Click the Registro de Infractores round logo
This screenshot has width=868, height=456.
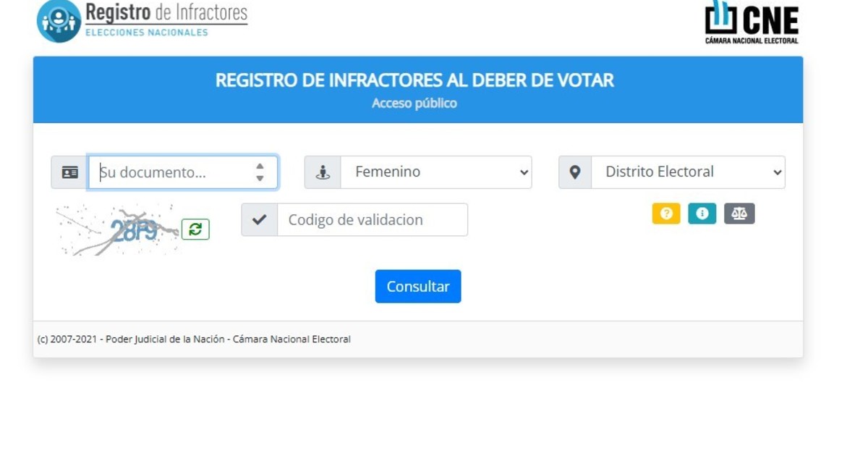tap(59, 20)
